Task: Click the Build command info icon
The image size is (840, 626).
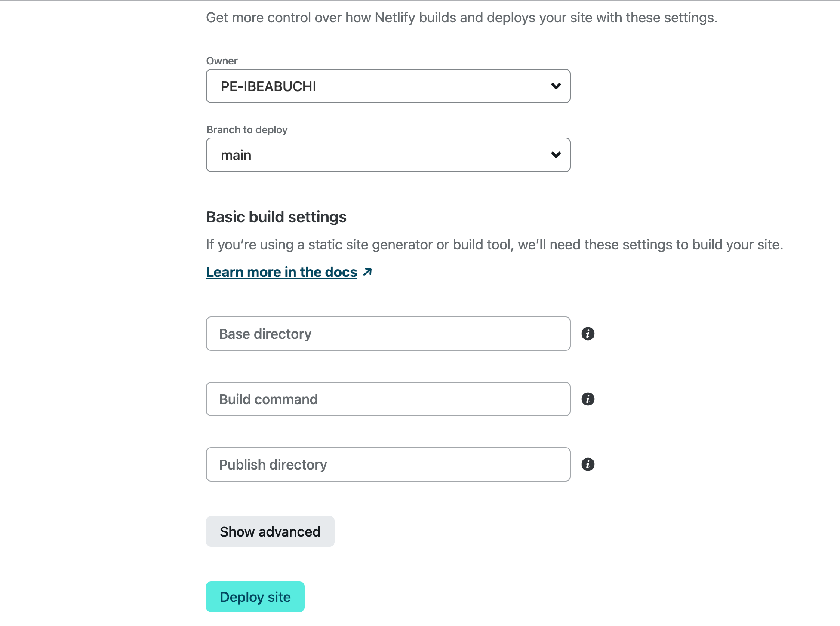Action: pos(588,399)
